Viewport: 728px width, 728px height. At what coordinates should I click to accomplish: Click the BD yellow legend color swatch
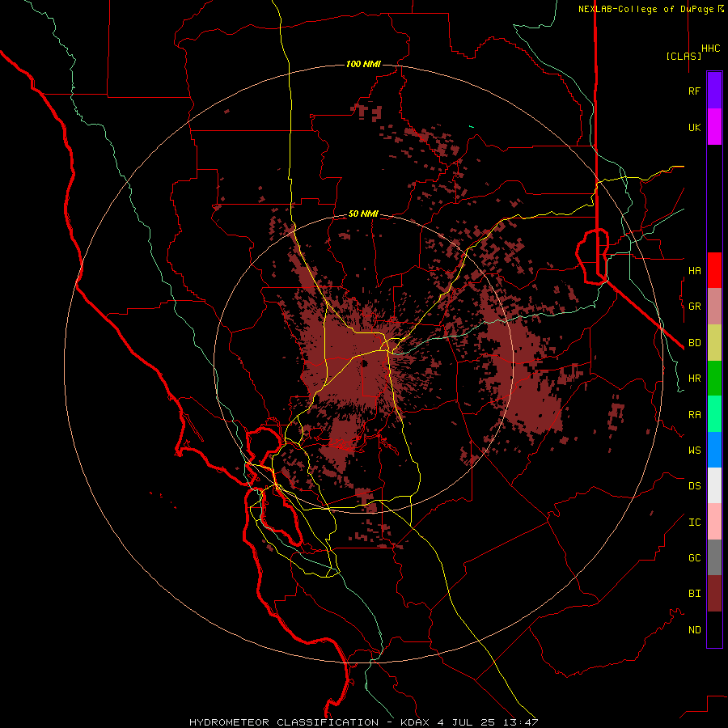pos(714,343)
